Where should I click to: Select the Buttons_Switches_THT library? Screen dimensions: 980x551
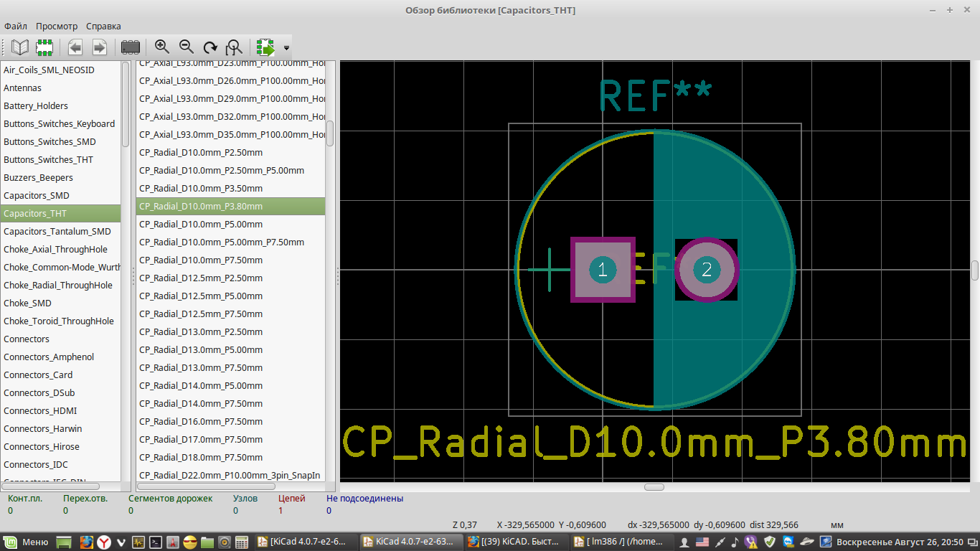(x=60, y=159)
